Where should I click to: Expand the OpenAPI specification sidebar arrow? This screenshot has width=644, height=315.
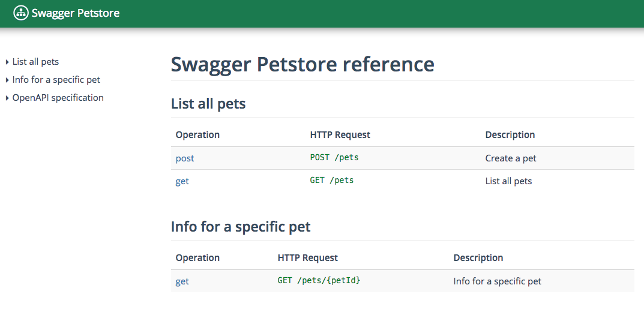[7, 98]
